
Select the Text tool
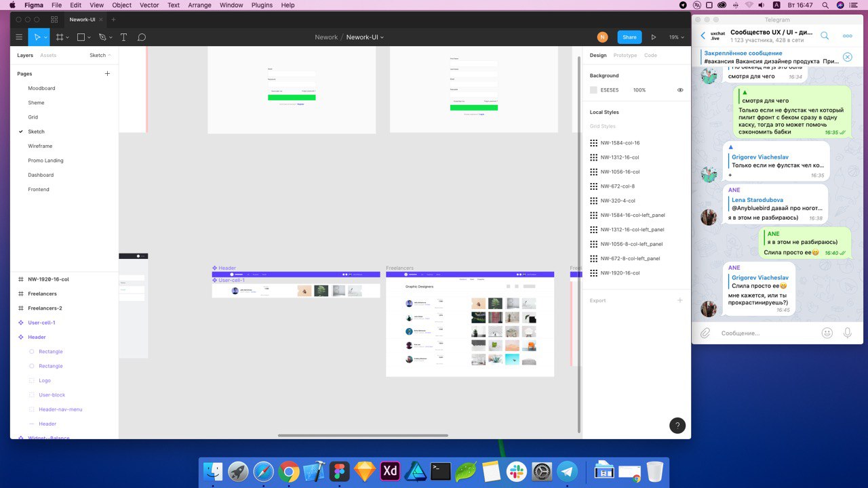123,37
